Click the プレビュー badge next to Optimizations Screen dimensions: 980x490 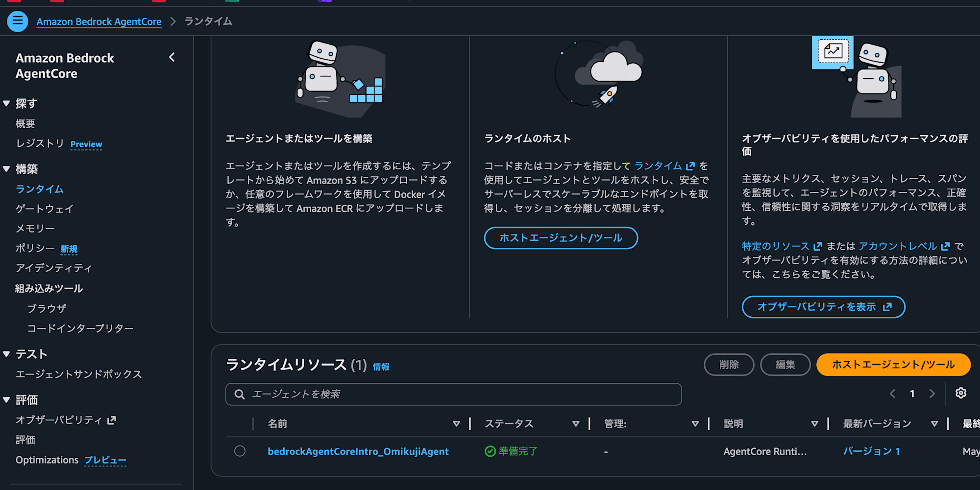(x=105, y=460)
